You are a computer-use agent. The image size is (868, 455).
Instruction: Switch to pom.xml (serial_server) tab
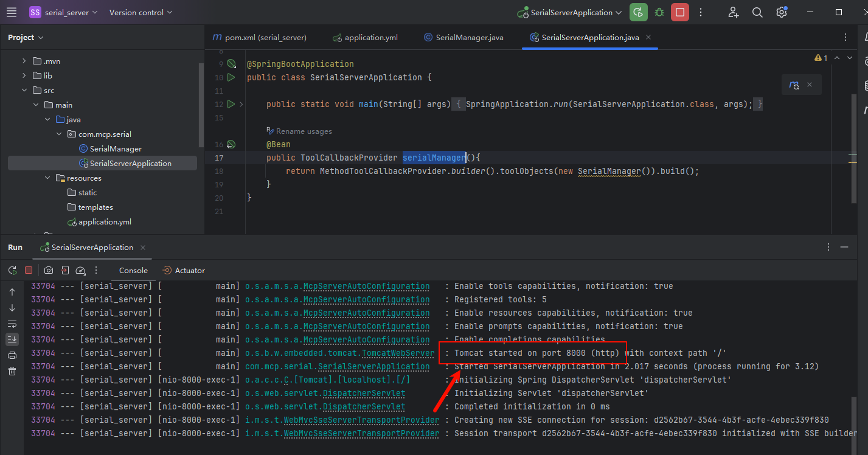(260, 38)
